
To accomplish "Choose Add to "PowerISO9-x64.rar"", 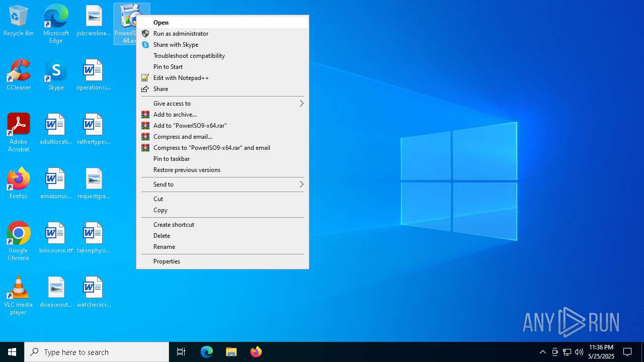I will (x=223, y=125).
